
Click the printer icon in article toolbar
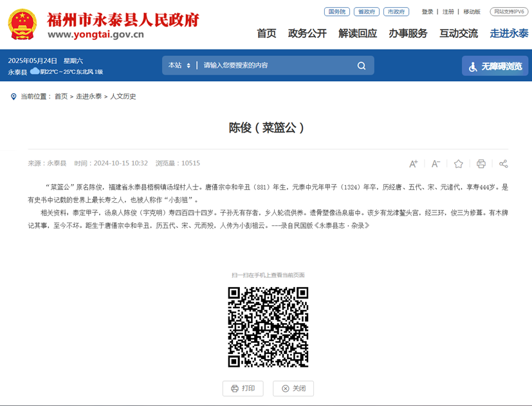click(481, 164)
